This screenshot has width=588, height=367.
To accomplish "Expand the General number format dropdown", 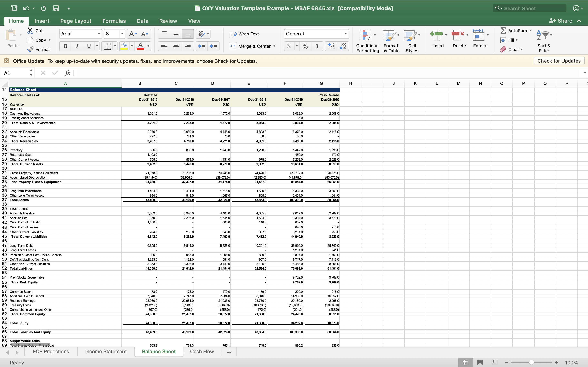I will pyautogui.click(x=346, y=34).
